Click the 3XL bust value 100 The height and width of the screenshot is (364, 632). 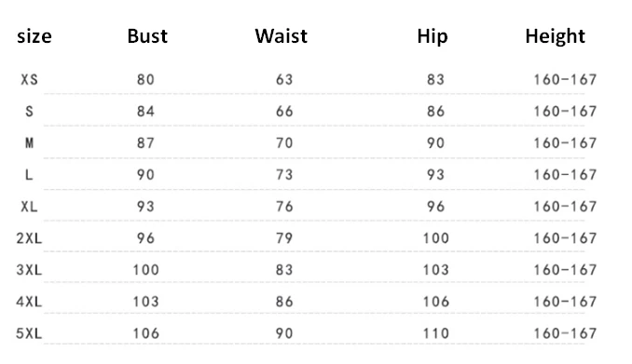point(146,270)
